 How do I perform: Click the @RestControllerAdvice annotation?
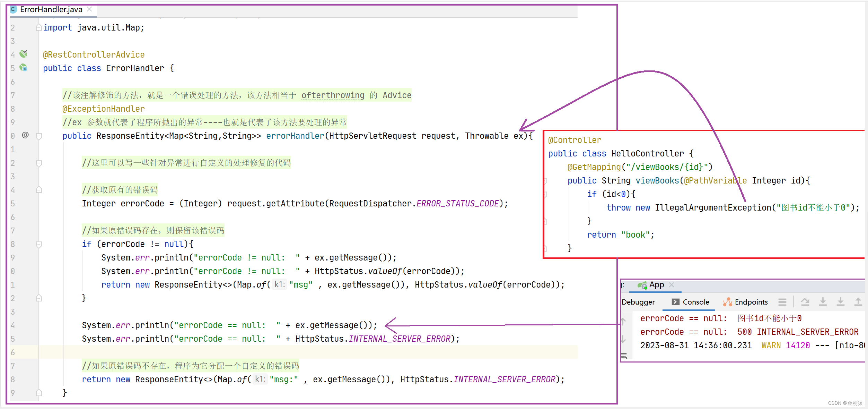pyautogui.click(x=94, y=55)
